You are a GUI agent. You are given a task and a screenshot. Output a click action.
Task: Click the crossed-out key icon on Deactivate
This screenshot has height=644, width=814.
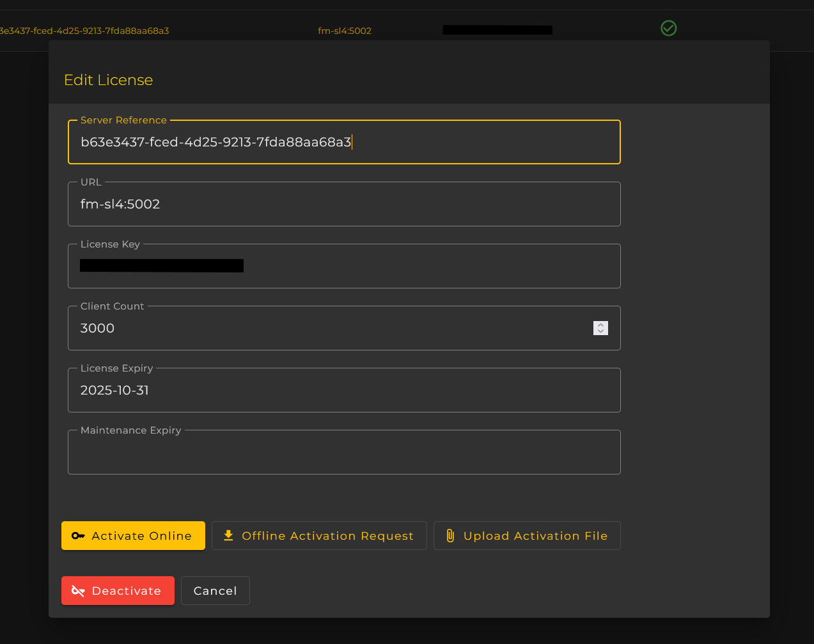(78, 591)
